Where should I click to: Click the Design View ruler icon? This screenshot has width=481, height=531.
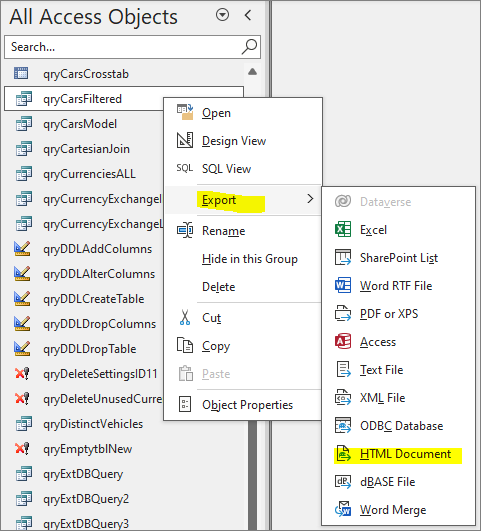point(185,140)
